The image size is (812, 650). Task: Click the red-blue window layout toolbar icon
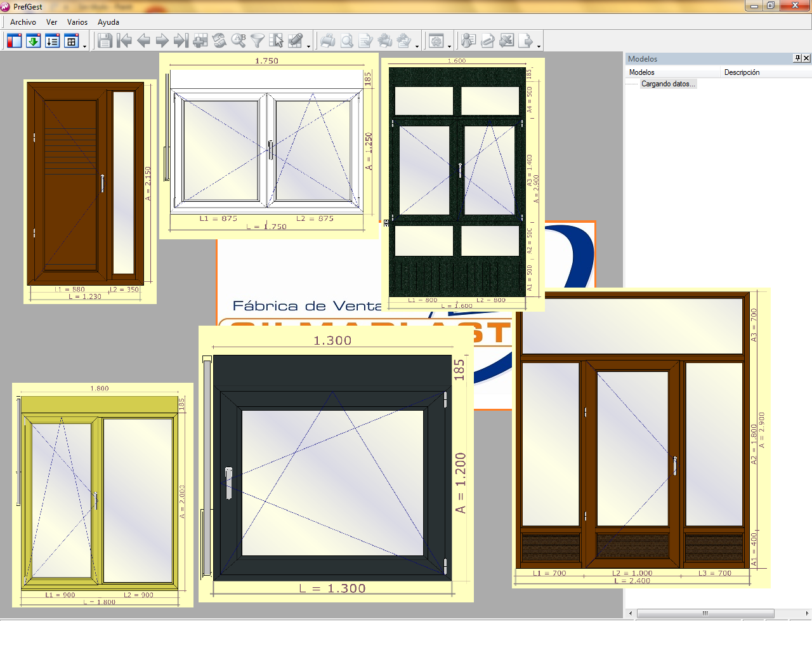(14, 41)
